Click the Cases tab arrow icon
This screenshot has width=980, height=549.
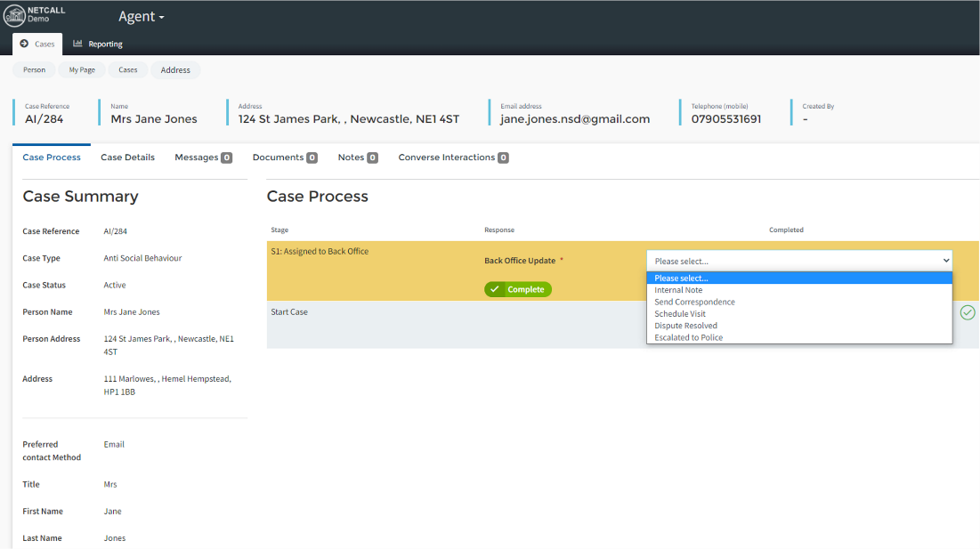click(x=24, y=44)
